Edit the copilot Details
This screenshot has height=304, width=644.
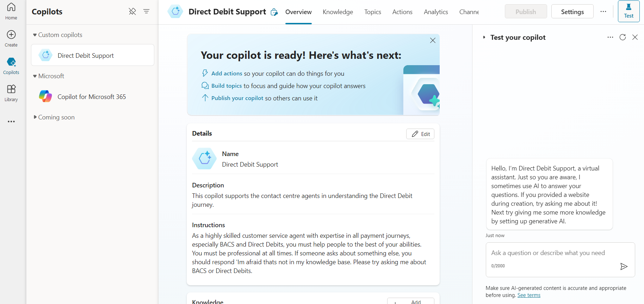click(x=420, y=134)
